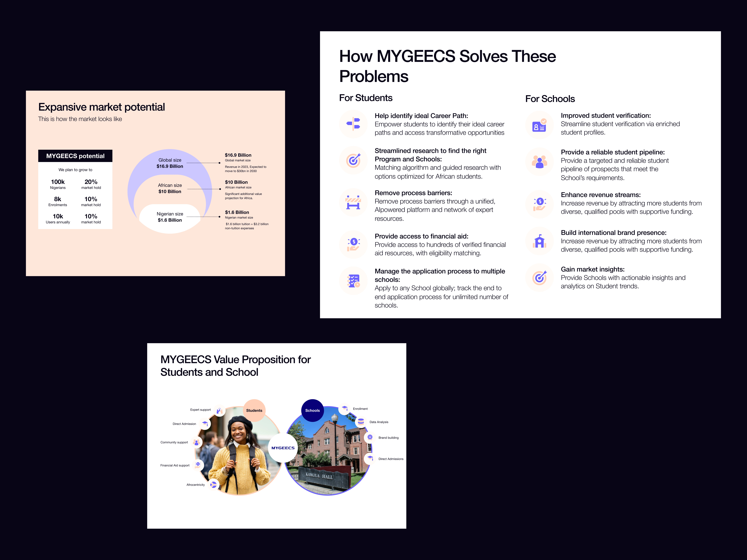
Task: Click the How MYGEECS Solves These Problems title
Action: (447, 66)
